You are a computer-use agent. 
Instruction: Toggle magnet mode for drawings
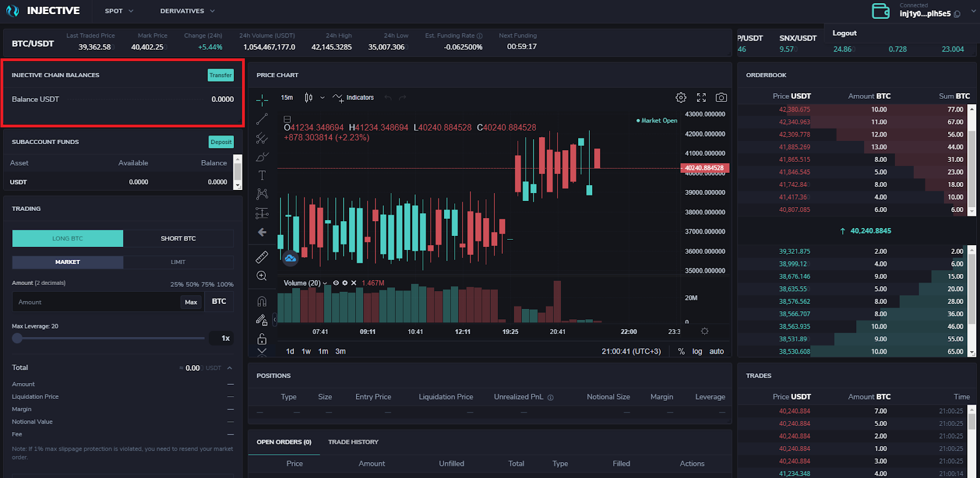coord(262,301)
